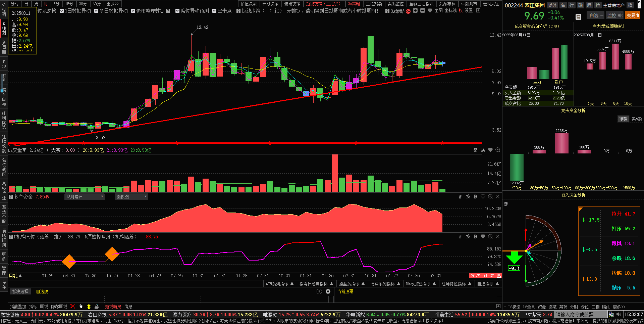Click the 指数叠加 button

click(18, 307)
